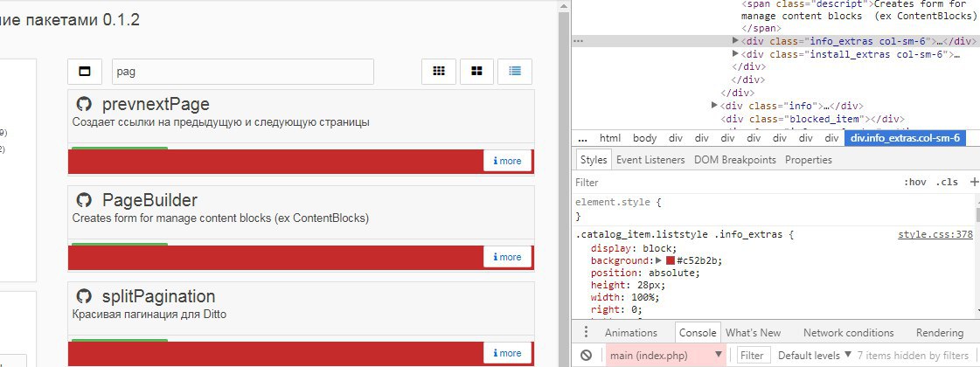This screenshot has width=980, height=367.
Task: Click the window-style toggle icon button left of search
Action: click(x=85, y=72)
